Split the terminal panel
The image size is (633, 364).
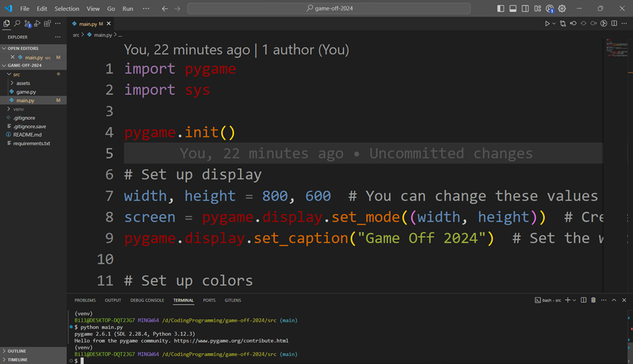(x=583, y=300)
